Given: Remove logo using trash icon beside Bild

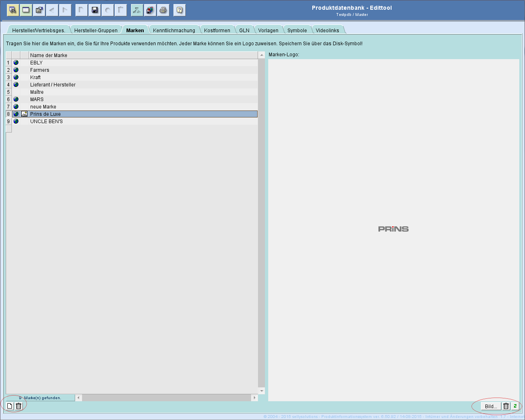Looking at the screenshot, I should pyautogui.click(x=506, y=406).
